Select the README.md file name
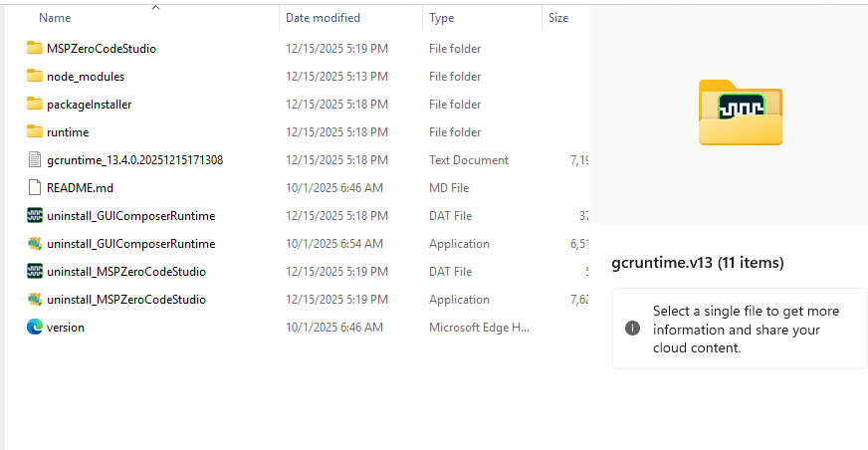Screen dimensions: 868x450 click(80, 187)
